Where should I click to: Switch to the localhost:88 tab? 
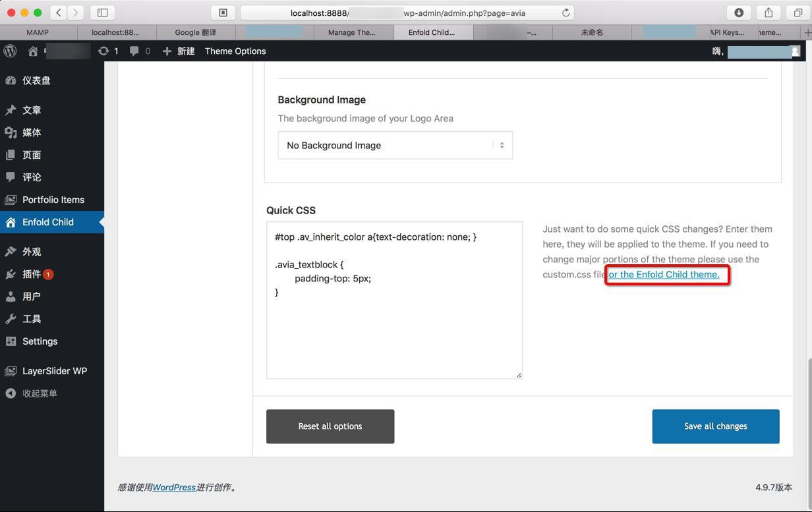(115, 32)
